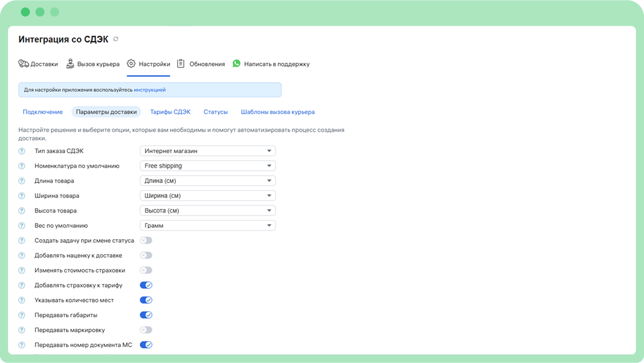Click the Ширина товара label
This screenshot has width=644, height=363.
click(57, 196)
